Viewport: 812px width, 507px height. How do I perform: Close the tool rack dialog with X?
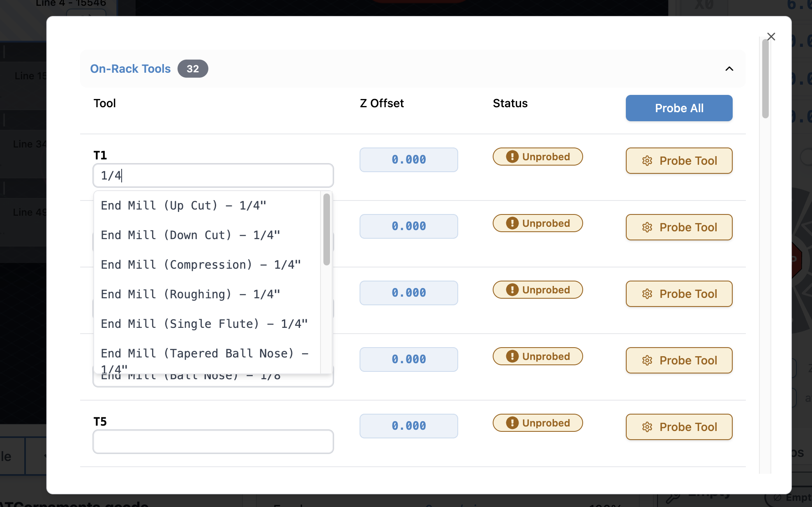click(x=771, y=37)
